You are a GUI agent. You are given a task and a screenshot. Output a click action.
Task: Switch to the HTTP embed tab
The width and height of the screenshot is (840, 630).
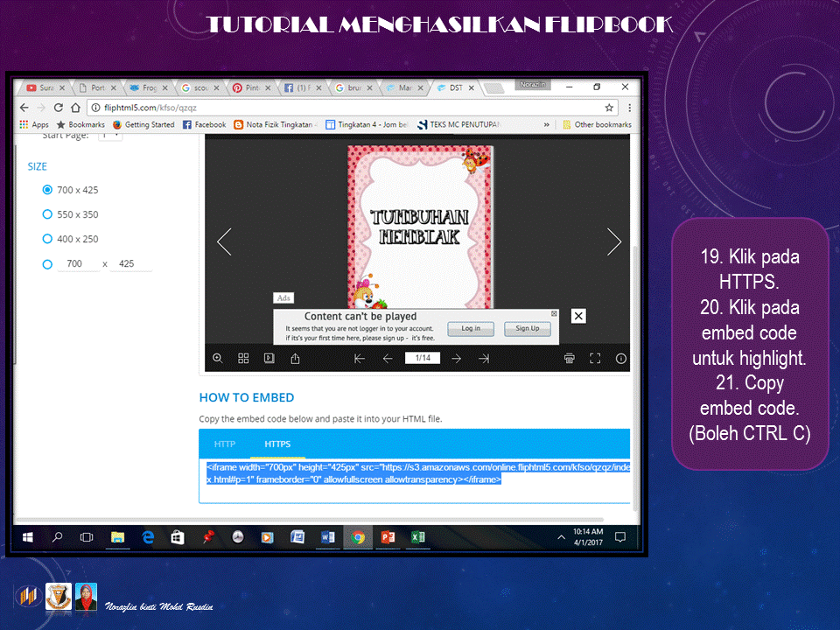225,444
